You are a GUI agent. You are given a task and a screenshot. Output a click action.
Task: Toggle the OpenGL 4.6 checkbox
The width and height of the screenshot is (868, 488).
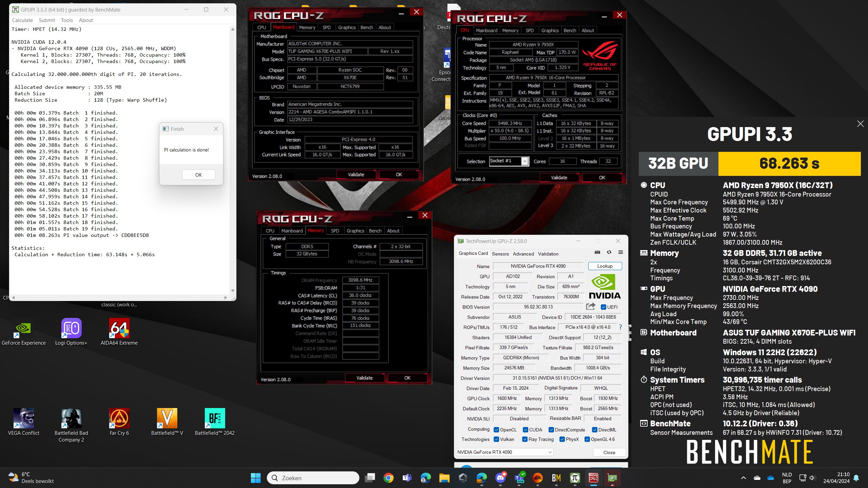587,439
